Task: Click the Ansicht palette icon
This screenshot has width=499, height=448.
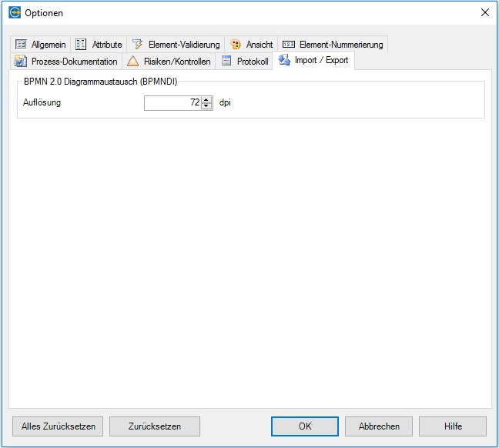Action: [x=236, y=44]
